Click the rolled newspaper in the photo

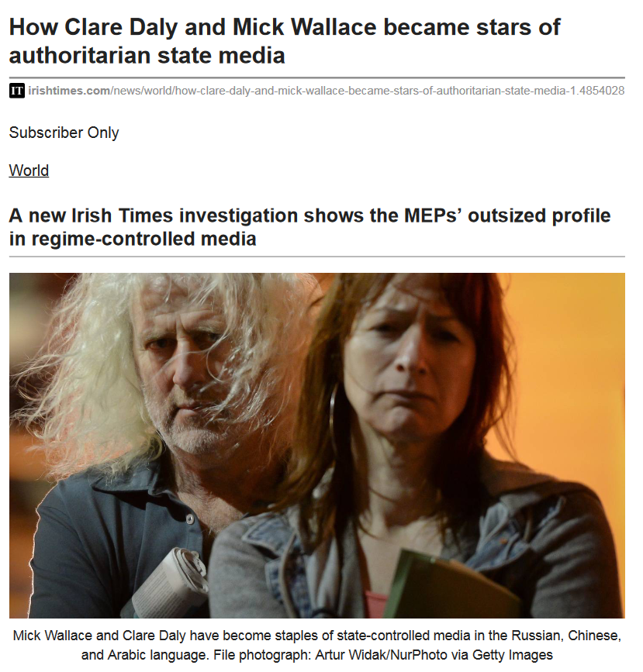pos(169,582)
